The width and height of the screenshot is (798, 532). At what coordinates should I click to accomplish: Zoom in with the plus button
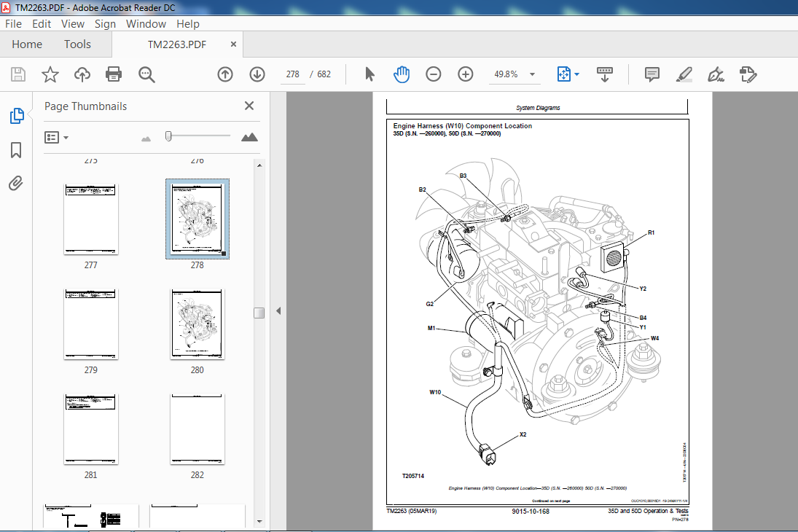[x=465, y=74]
